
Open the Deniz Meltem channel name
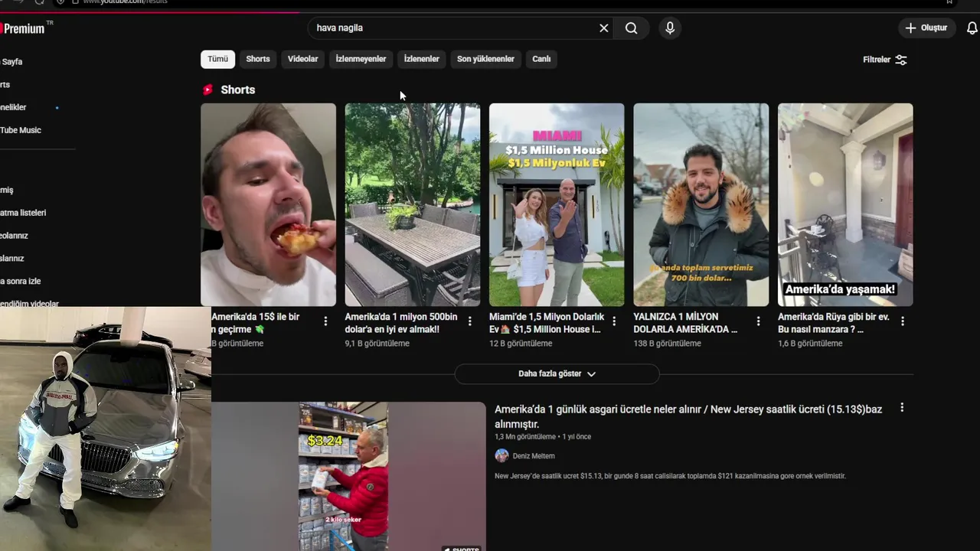[x=534, y=456]
